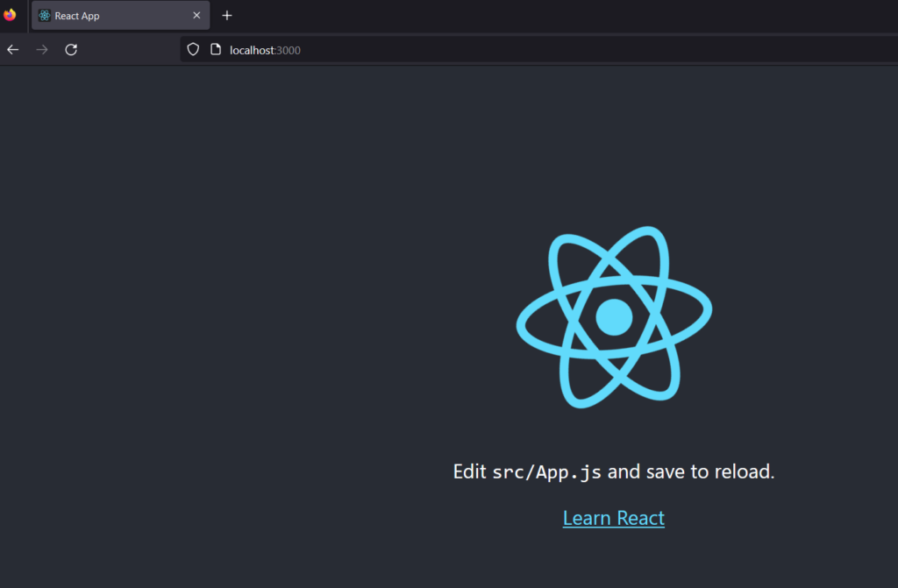Open the Learn React link
The image size is (898, 588).
pyautogui.click(x=613, y=517)
